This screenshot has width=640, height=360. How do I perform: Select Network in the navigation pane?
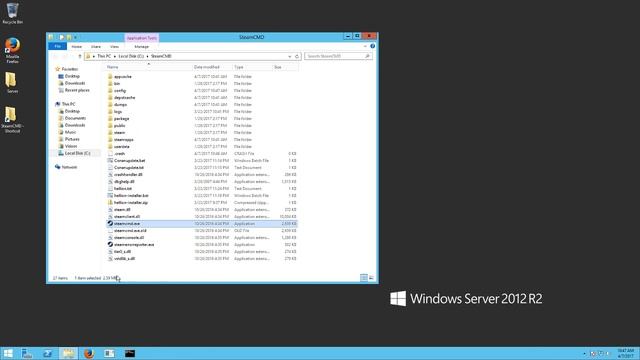[x=69, y=167]
